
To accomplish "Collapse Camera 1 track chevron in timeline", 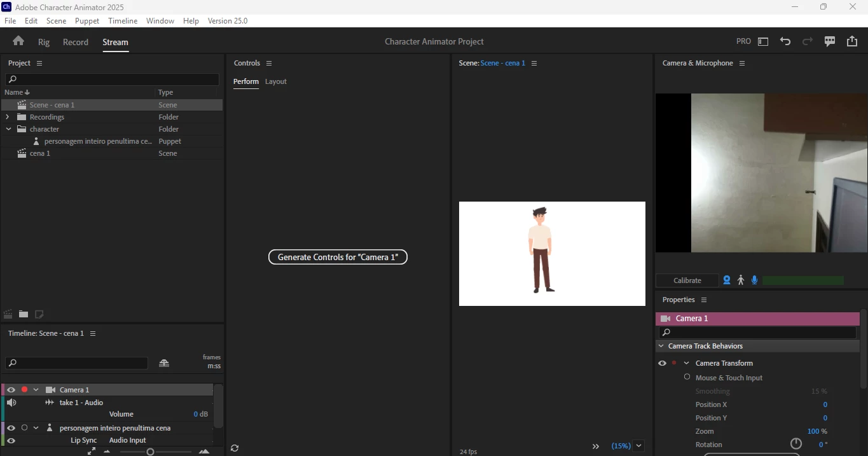I will click(36, 390).
